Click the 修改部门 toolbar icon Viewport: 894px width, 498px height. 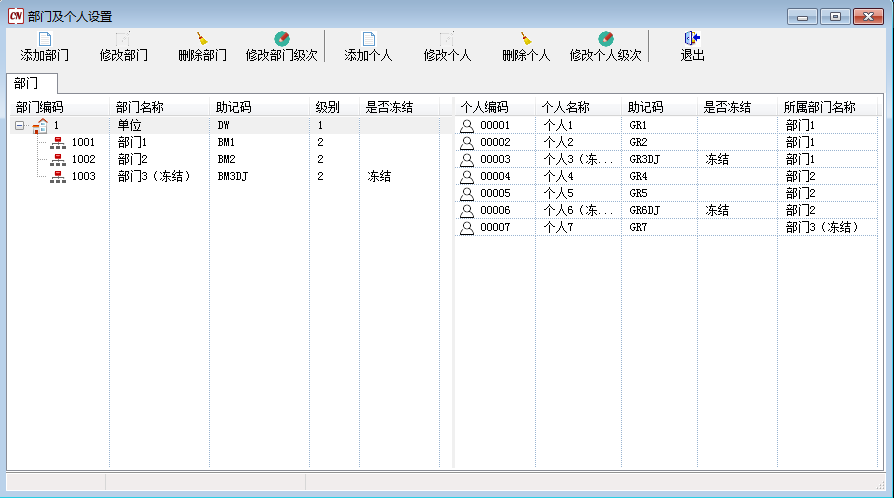123,39
